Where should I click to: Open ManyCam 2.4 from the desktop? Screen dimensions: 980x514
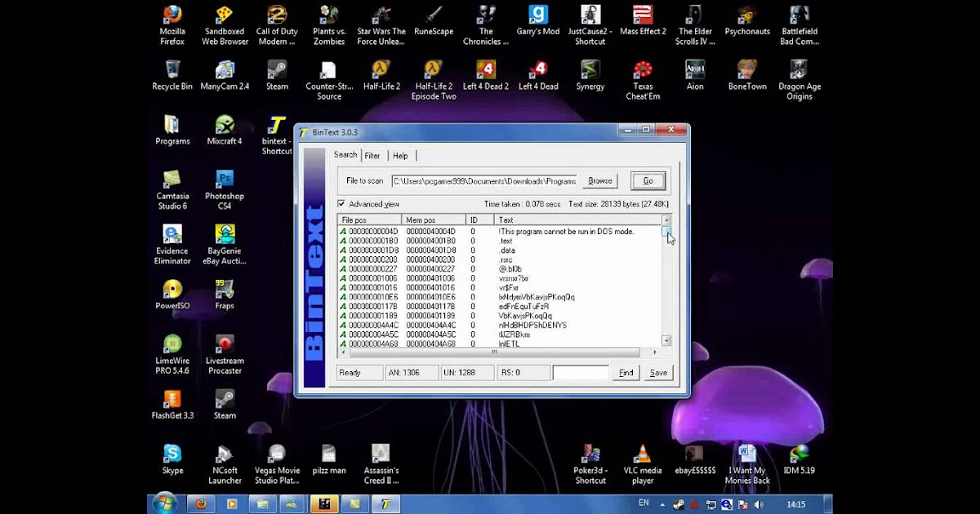(x=225, y=75)
